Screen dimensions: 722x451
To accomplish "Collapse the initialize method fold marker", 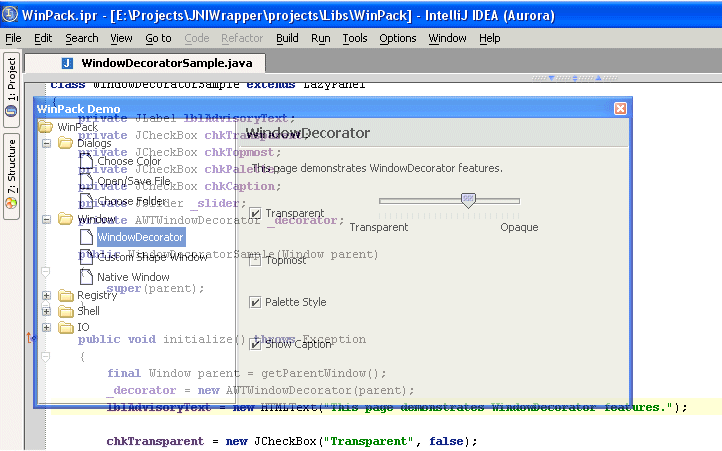I will pyautogui.click(x=46, y=357).
